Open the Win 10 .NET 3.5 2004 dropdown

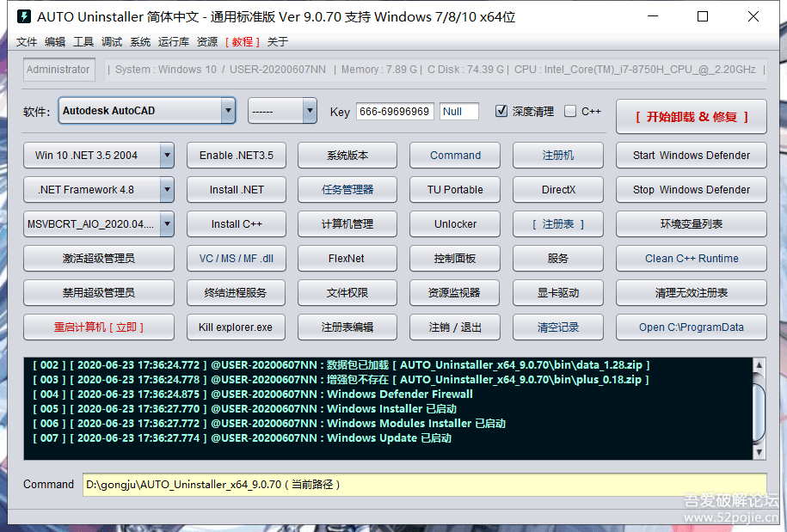point(98,156)
